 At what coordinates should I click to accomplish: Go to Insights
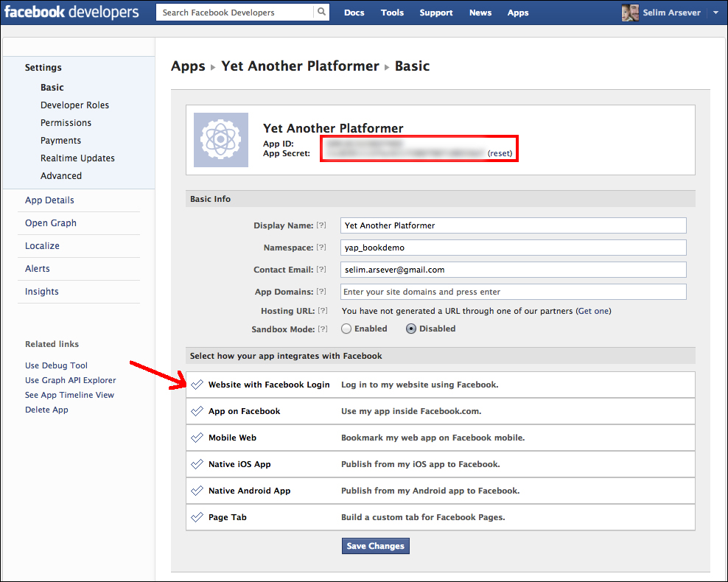click(x=42, y=292)
